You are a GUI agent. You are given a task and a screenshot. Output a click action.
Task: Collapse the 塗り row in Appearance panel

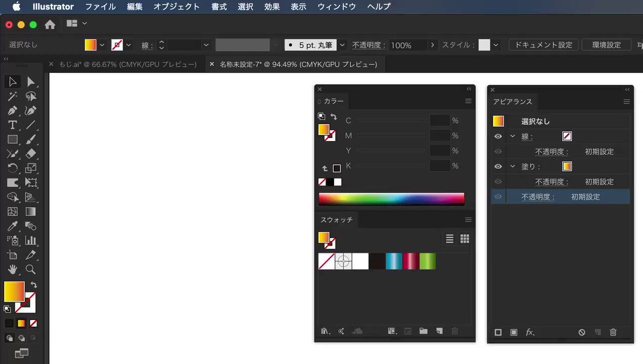click(x=513, y=166)
